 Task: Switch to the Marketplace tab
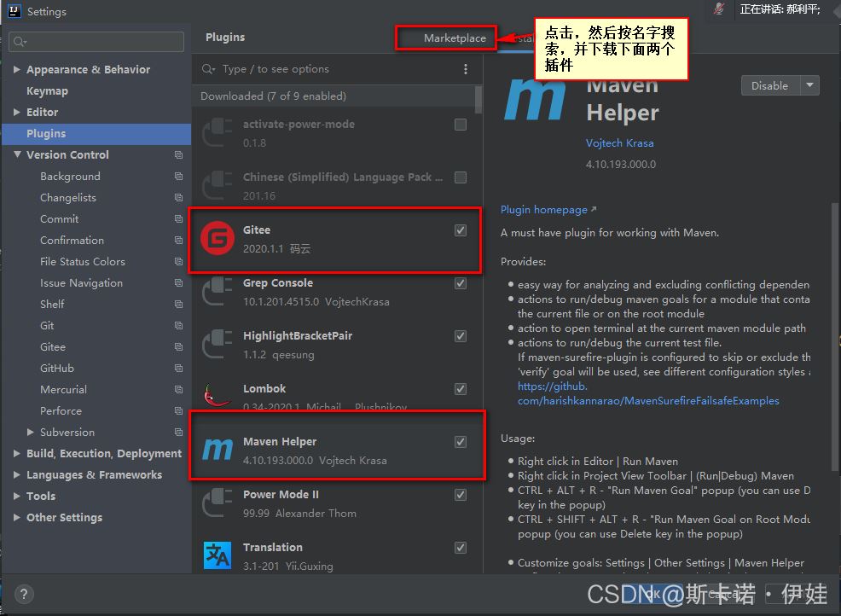(455, 38)
